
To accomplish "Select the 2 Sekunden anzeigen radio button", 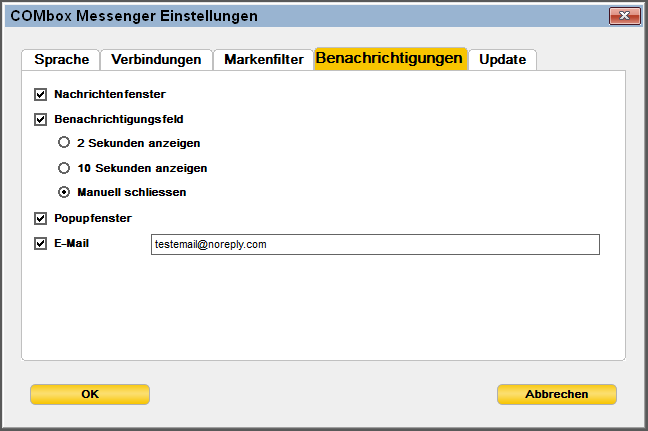I will 64,143.
